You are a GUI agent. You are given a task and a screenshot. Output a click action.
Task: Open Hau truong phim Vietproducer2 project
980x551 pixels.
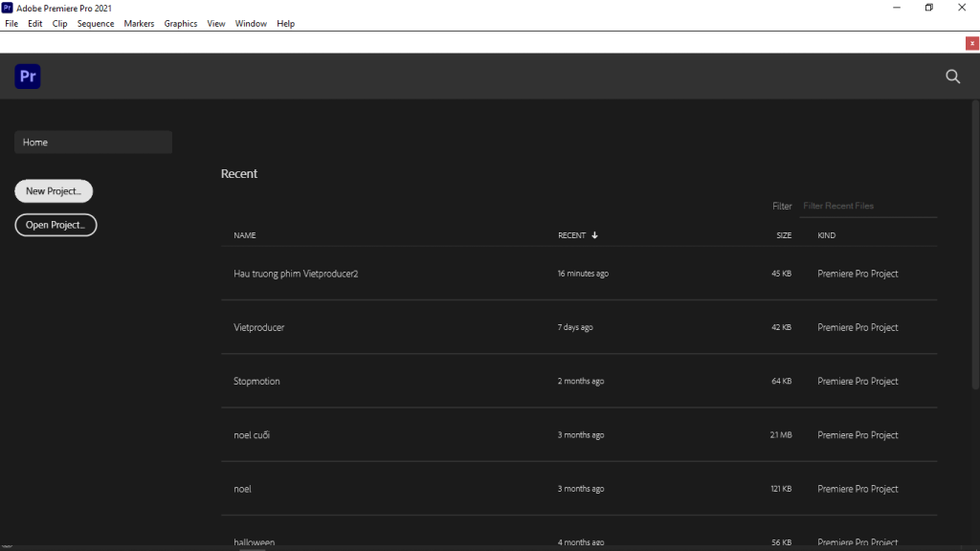coord(296,274)
